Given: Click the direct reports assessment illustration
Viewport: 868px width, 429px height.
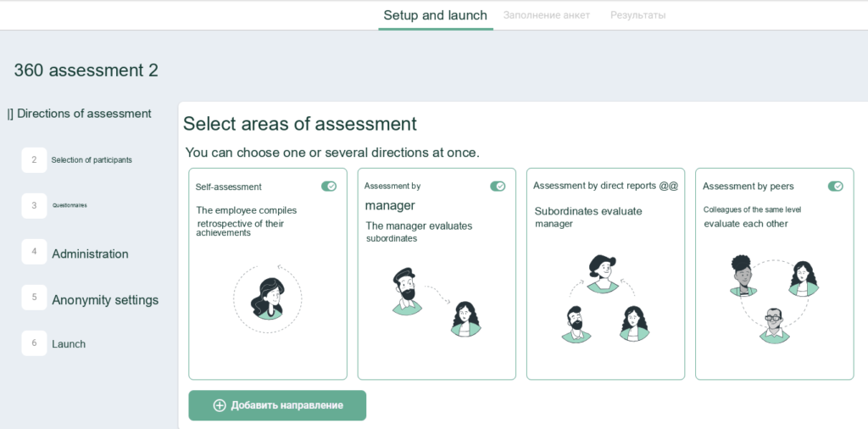Looking at the screenshot, I should (x=605, y=298).
